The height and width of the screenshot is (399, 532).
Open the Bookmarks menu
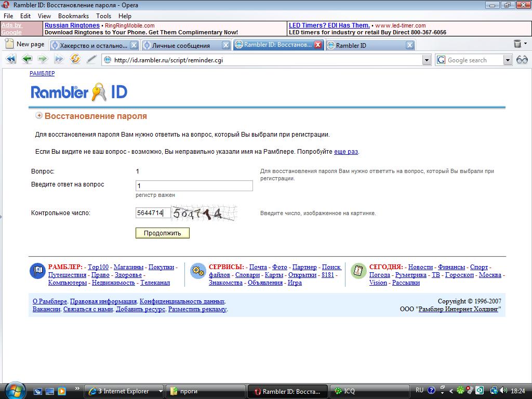[x=73, y=16]
